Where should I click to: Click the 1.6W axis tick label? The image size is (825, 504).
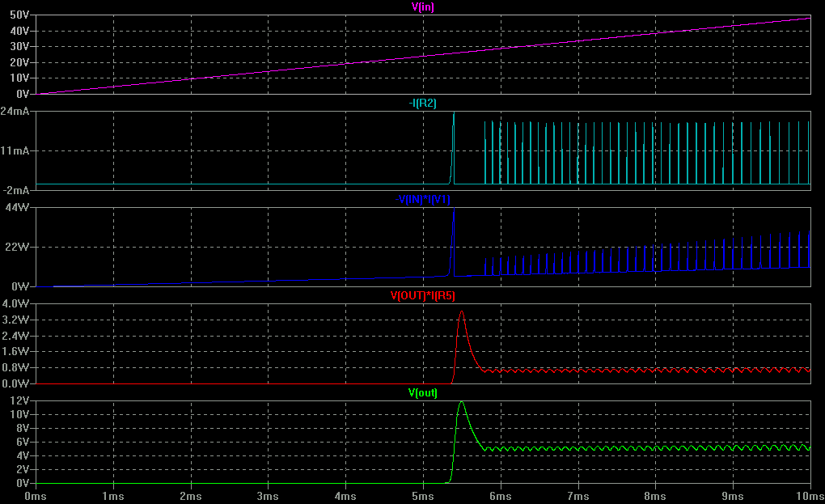tap(16, 351)
